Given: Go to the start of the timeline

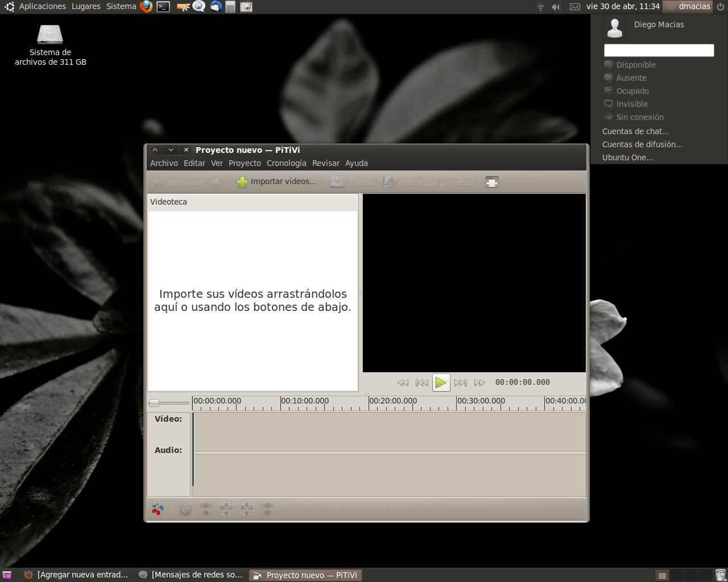Looking at the screenshot, I should 421,383.
